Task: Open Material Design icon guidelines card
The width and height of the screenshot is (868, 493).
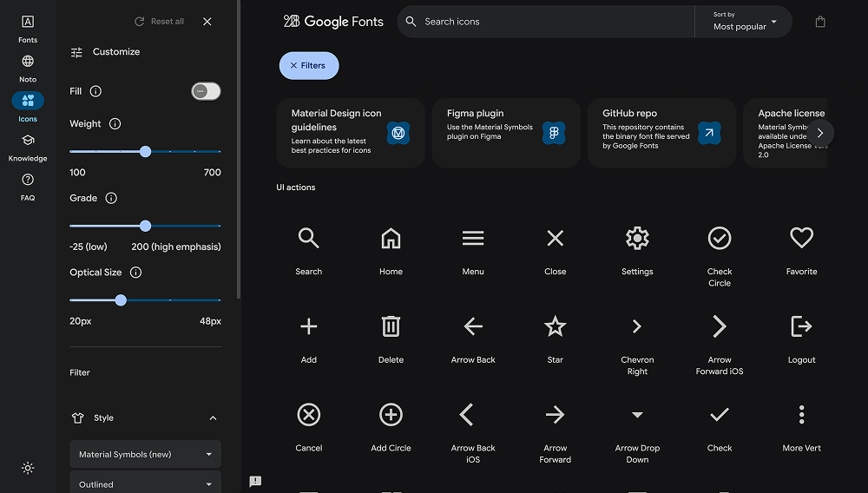Action: click(351, 133)
